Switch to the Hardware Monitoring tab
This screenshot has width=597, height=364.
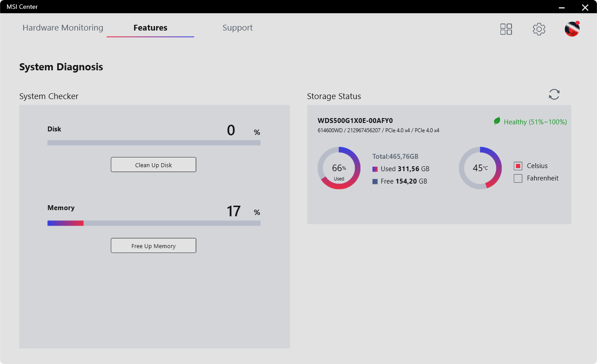point(63,27)
